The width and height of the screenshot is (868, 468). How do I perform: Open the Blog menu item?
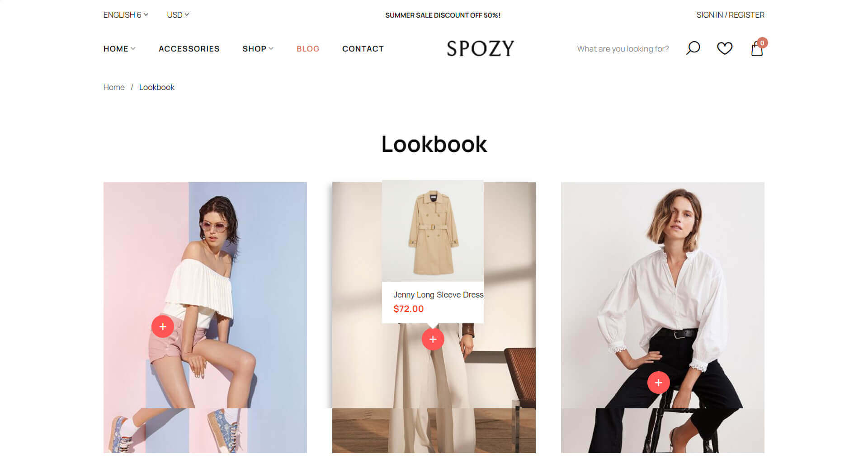pos(308,49)
